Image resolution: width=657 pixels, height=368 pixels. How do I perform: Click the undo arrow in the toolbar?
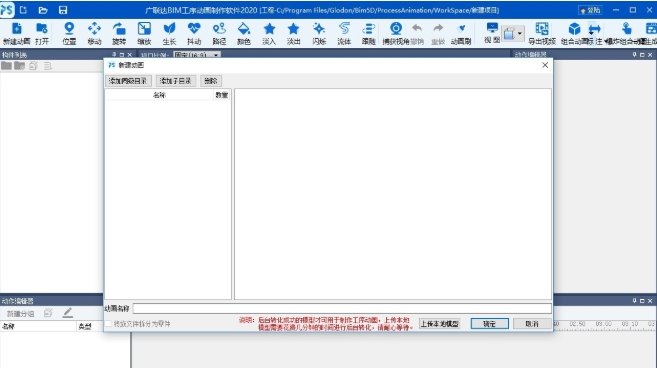(x=417, y=29)
